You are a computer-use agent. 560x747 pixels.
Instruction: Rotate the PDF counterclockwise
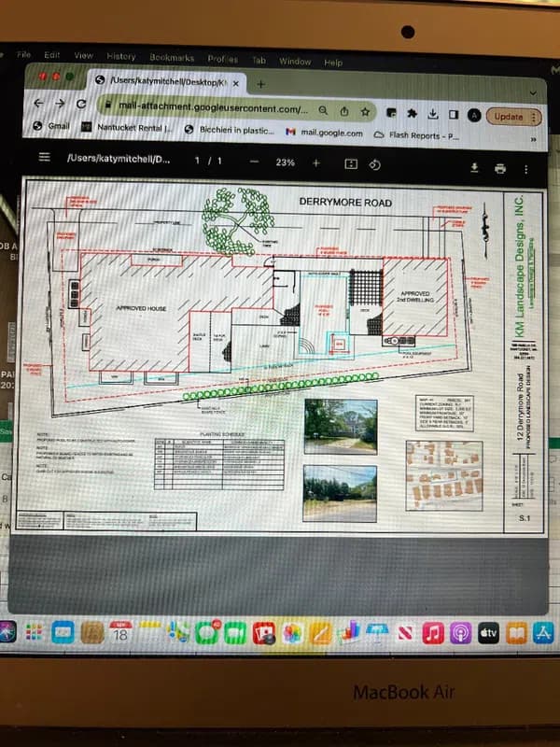tap(375, 164)
